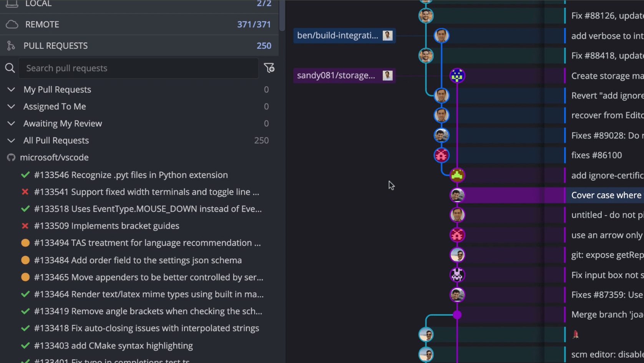Screen dimensions: 644x363
Task: Collapse the Awaiting My Review group
Action: pyautogui.click(x=11, y=124)
